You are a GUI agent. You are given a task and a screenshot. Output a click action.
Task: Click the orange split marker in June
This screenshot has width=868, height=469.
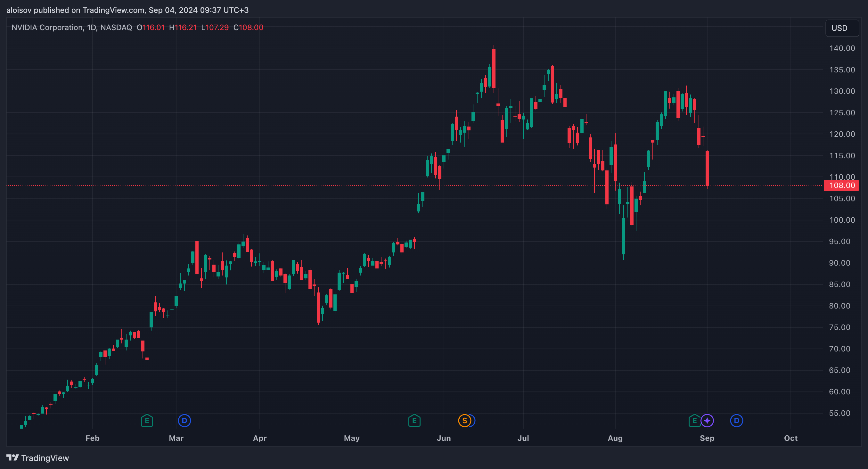(x=465, y=421)
